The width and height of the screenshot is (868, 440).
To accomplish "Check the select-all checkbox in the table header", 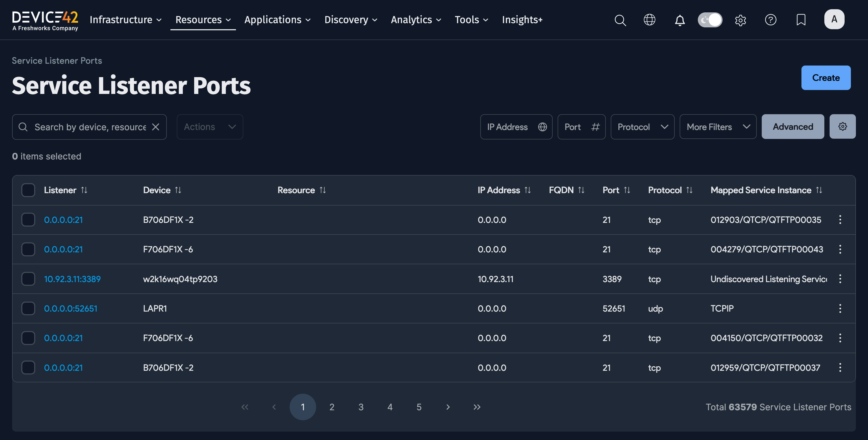I will [28, 190].
